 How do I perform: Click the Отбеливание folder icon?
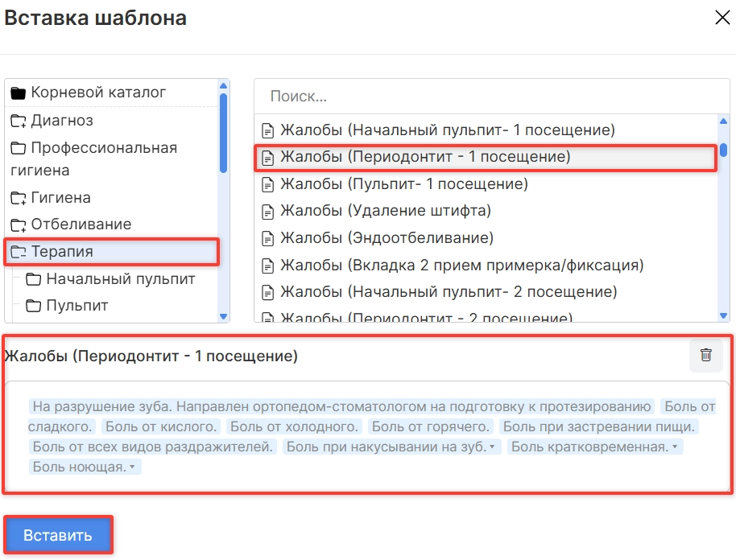pyautogui.click(x=18, y=225)
